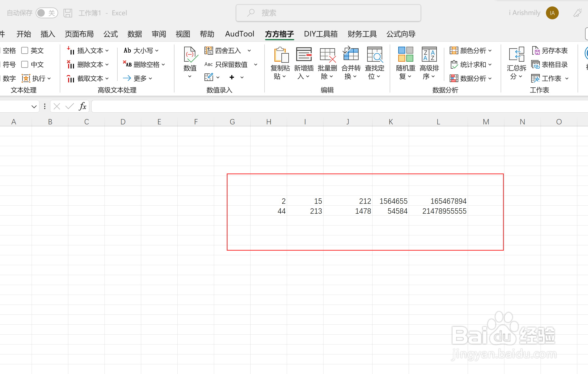Open the 财务工具 ribbon tab
The width and height of the screenshot is (588, 374).
(x=362, y=34)
